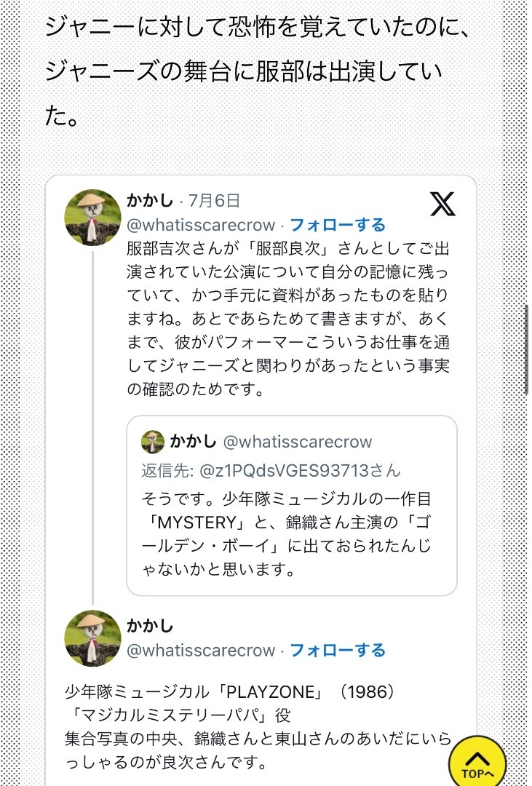Click the かかし name in the quoted tweet
Image resolution: width=532 pixels, height=786 pixels.
[x=193, y=441]
